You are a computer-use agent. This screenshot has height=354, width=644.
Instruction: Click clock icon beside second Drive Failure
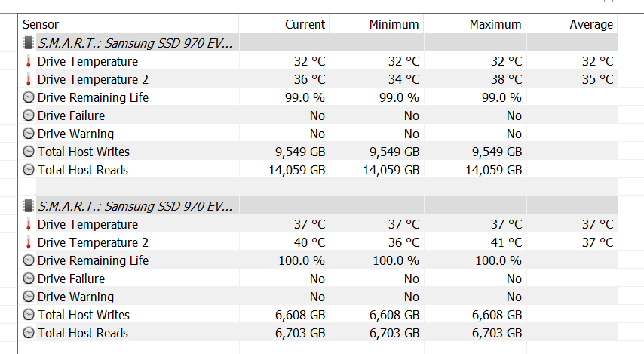tap(29, 279)
